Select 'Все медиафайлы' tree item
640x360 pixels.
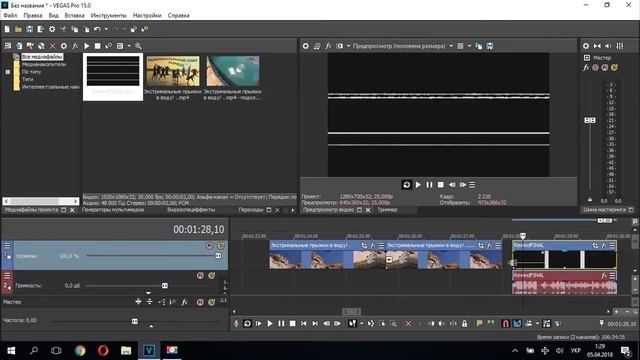[x=42, y=57]
